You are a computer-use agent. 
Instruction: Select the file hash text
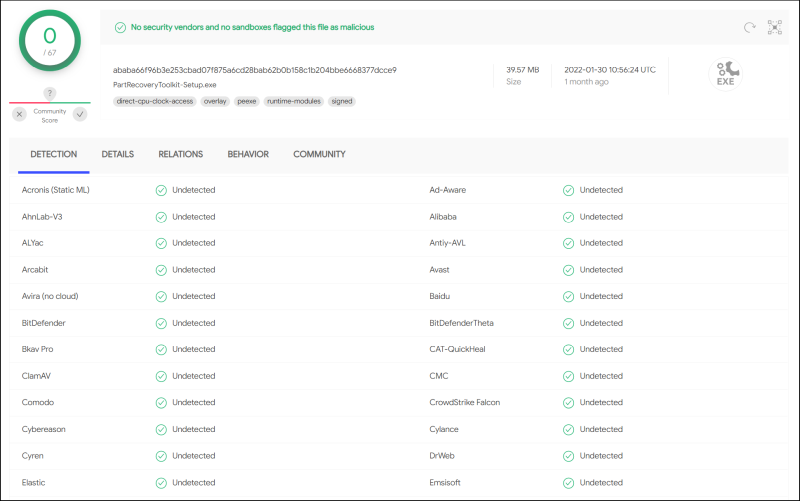point(255,70)
